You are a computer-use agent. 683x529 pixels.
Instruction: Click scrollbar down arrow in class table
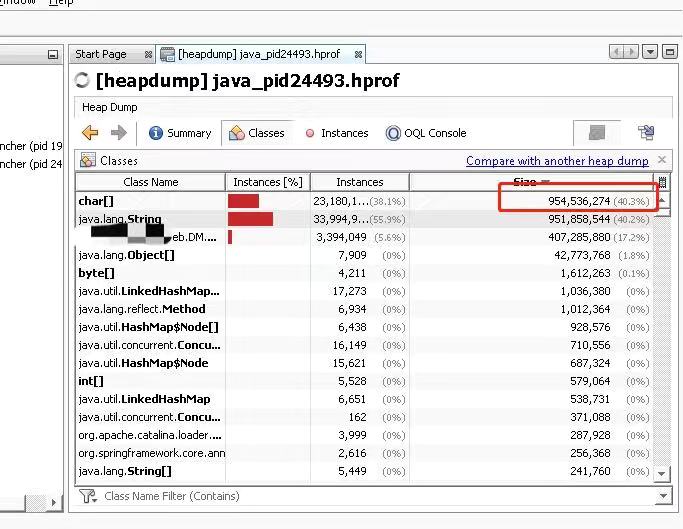(662, 473)
